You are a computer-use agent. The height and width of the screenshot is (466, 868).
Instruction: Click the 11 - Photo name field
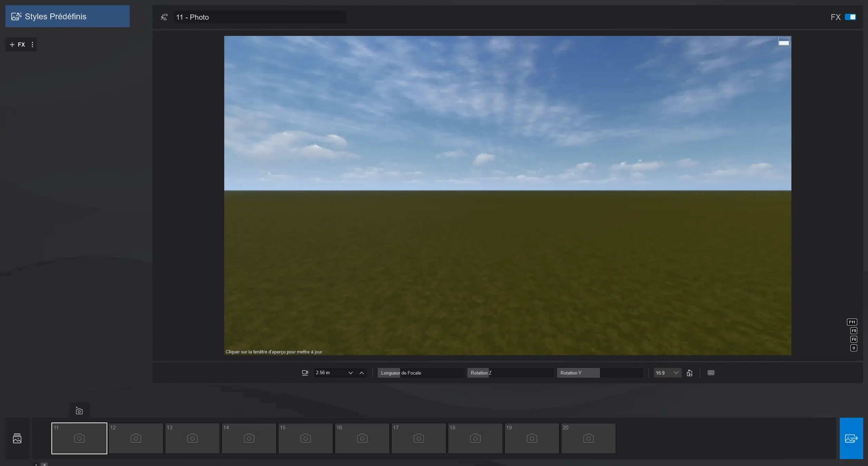coord(260,17)
